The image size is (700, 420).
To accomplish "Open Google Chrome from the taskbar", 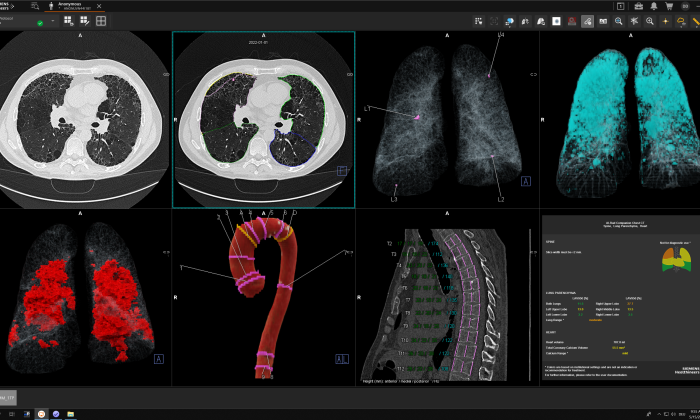I will 41,413.
